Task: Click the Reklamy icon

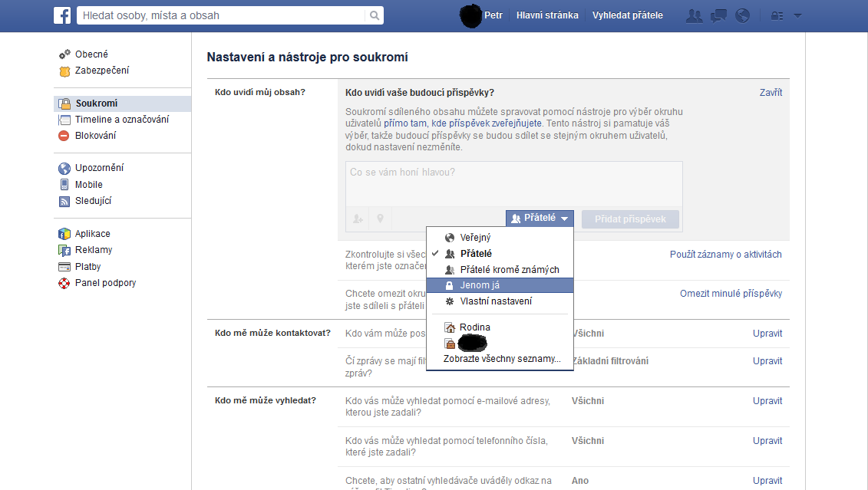Action: (x=64, y=250)
